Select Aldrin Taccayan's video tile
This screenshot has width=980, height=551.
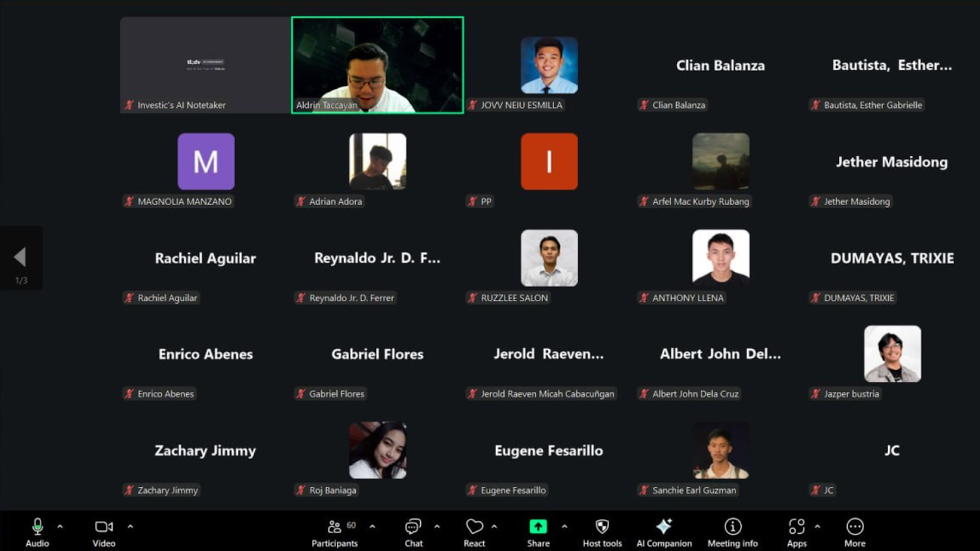tap(377, 65)
